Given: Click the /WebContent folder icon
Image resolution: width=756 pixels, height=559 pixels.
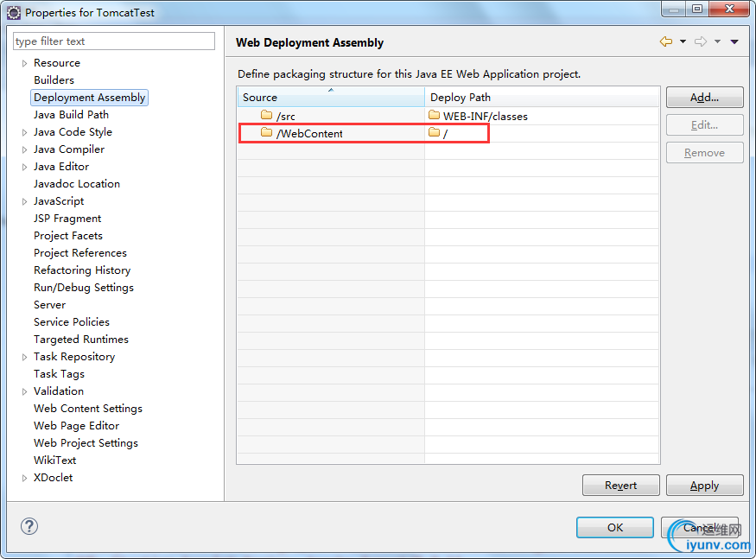Looking at the screenshot, I should [267, 132].
